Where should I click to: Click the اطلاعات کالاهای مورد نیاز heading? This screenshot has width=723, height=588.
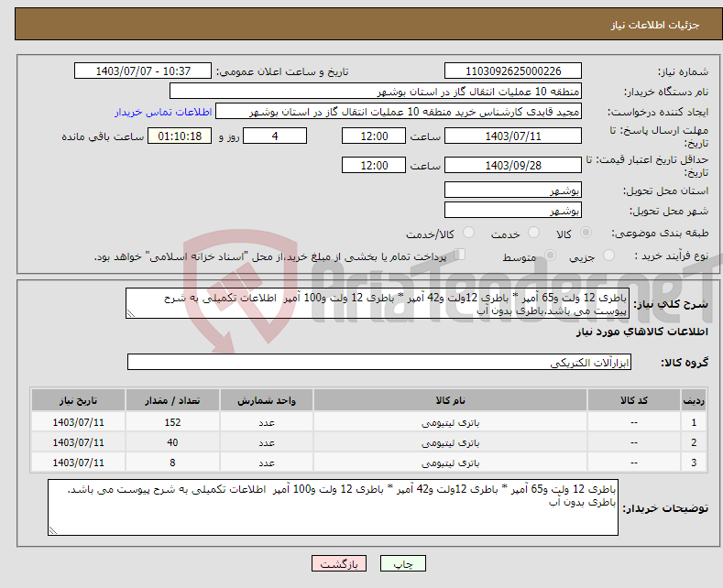click(x=641, y=332)
